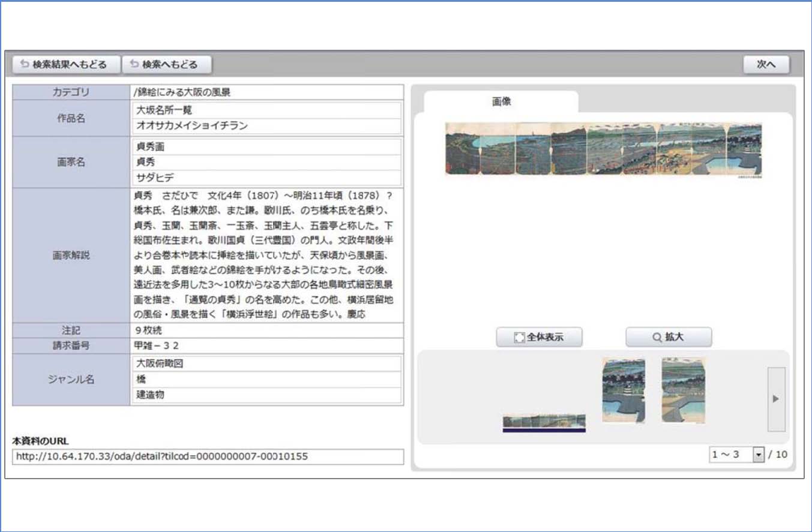
Task: Click the 注記 row header
Action: [71, 330]
